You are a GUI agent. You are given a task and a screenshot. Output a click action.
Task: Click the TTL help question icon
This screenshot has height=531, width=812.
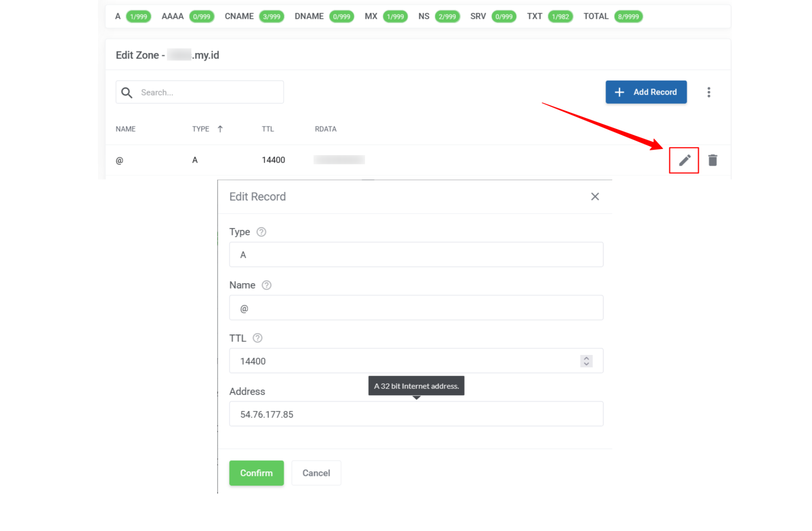tap(257, 338)
